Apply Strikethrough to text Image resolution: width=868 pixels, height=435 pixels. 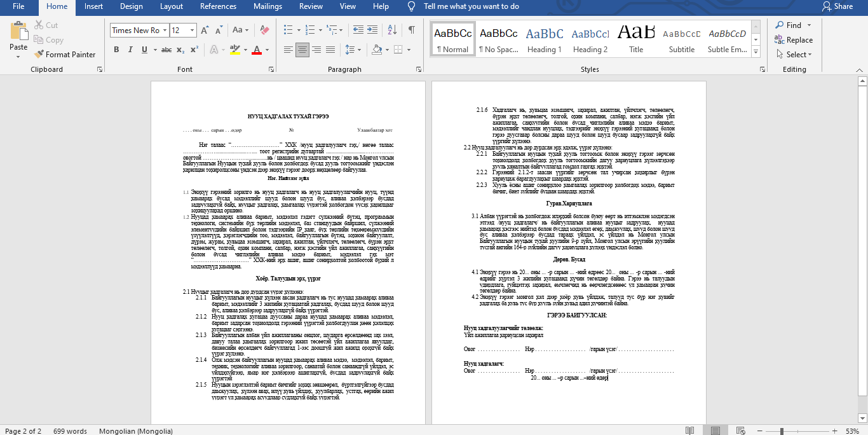click(166, 50)
